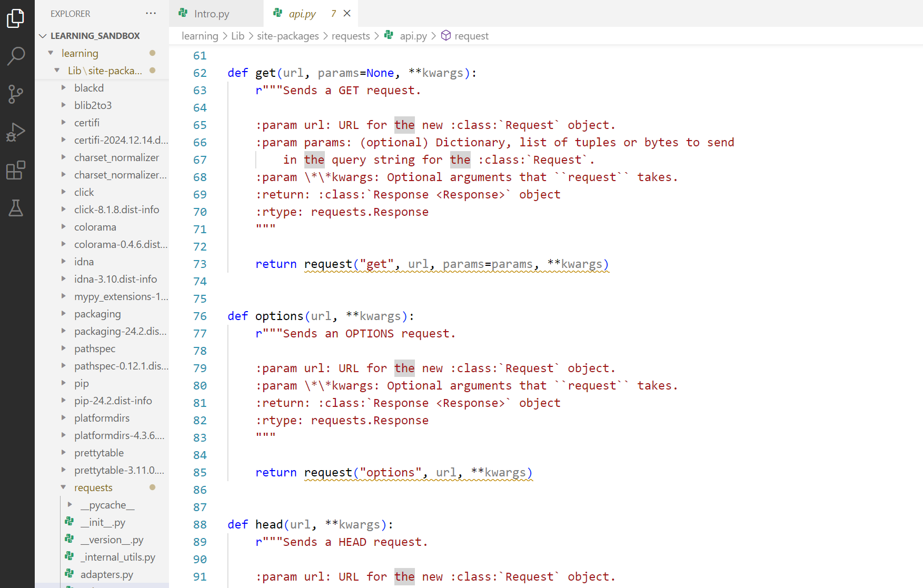Viewport: 923px width, 588px height.
Task: Collapse the learning folder
Action: pos(51,53)
